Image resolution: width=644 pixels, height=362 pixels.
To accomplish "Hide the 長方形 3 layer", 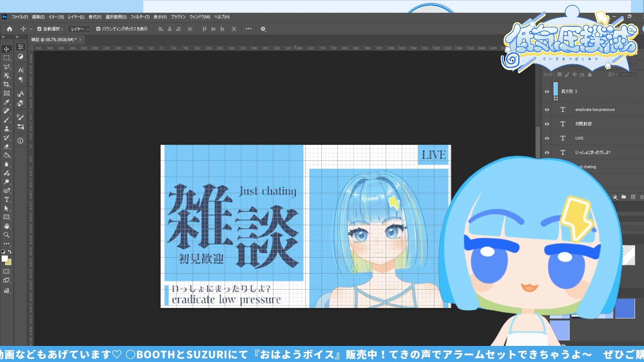I will (x=547, y=92).
